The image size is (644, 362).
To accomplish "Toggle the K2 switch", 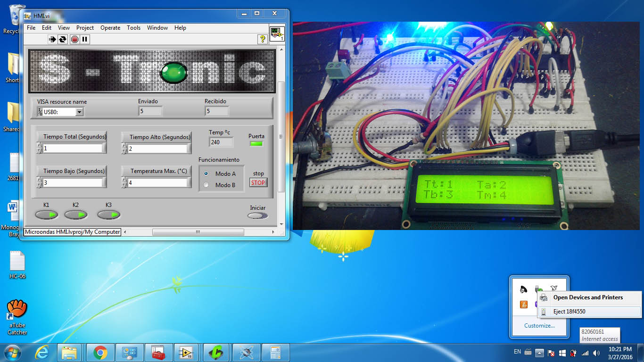I will pos(76,214).
